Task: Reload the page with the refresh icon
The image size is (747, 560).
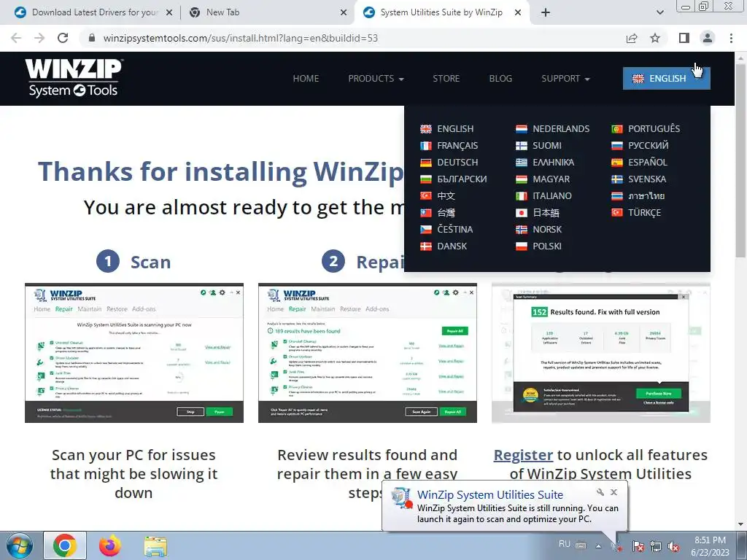Action: (x=63, y=38)
